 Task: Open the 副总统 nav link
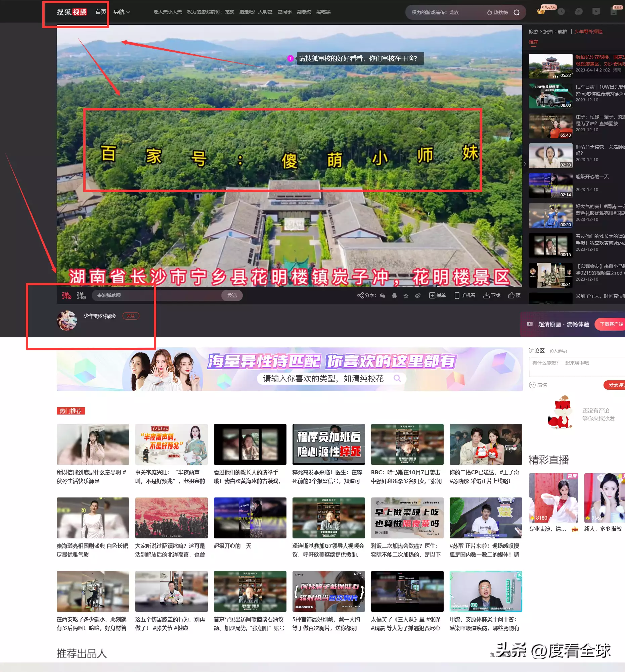(304, 12)
